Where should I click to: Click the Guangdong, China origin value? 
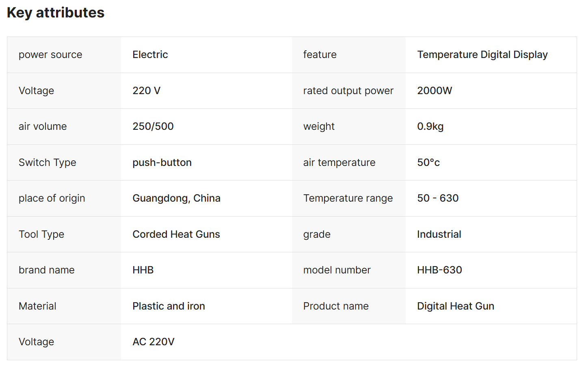pos(177,198)
